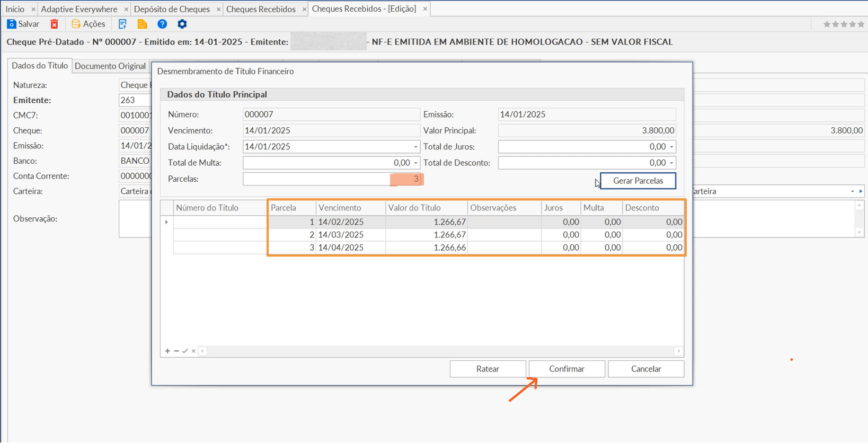Click the Parcela column header

[x=292, y=208]
